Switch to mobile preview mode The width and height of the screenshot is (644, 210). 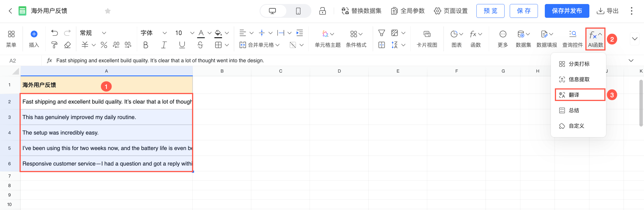pyautogui.click(x=298, y=11)
